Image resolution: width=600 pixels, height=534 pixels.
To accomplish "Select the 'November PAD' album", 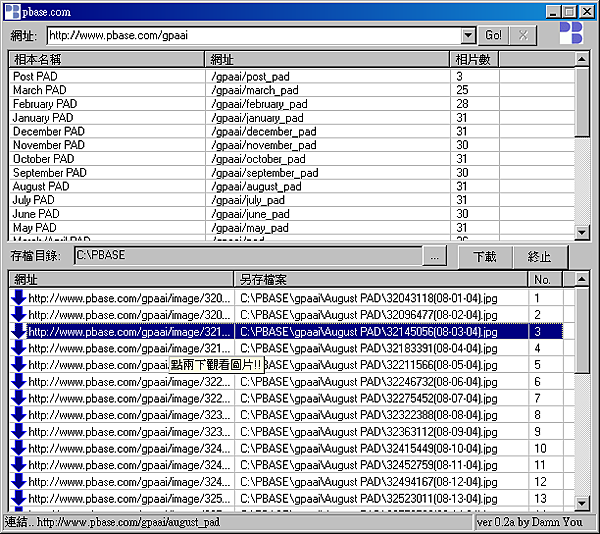I will click(x=292, y=145).
